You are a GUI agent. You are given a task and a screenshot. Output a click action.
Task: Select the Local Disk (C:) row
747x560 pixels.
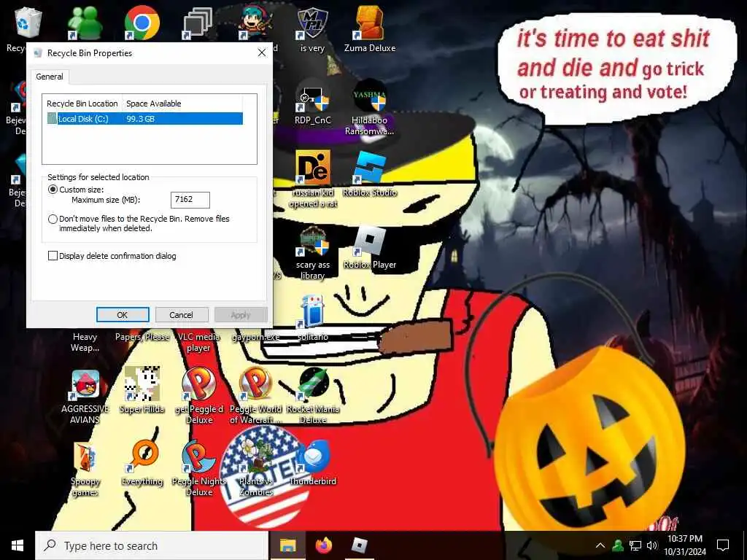pyautogui.click(x=144, y=119)
